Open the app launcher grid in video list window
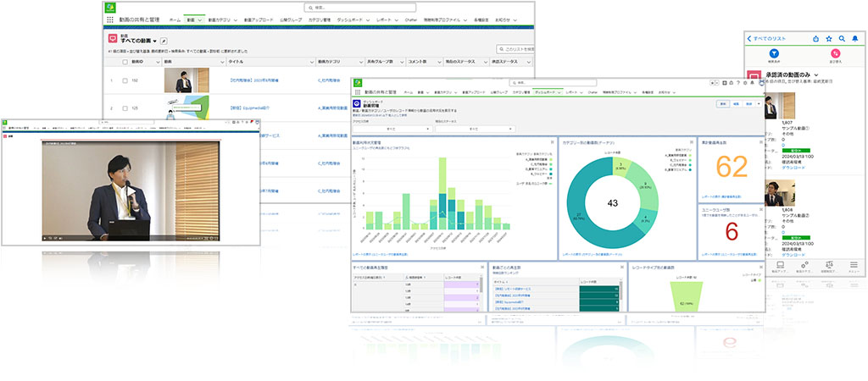Screen dimensions: 868x381 point(109,19)
